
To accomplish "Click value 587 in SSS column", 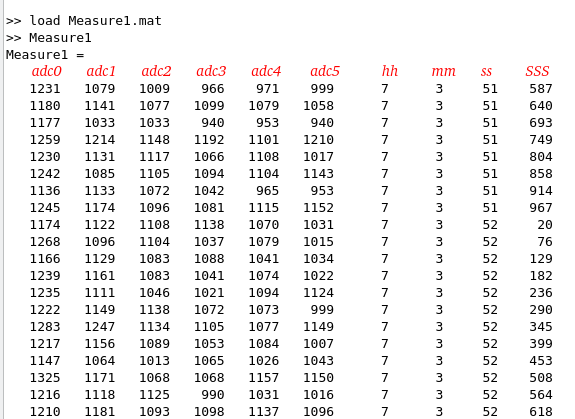I will [x=541, y=89].
